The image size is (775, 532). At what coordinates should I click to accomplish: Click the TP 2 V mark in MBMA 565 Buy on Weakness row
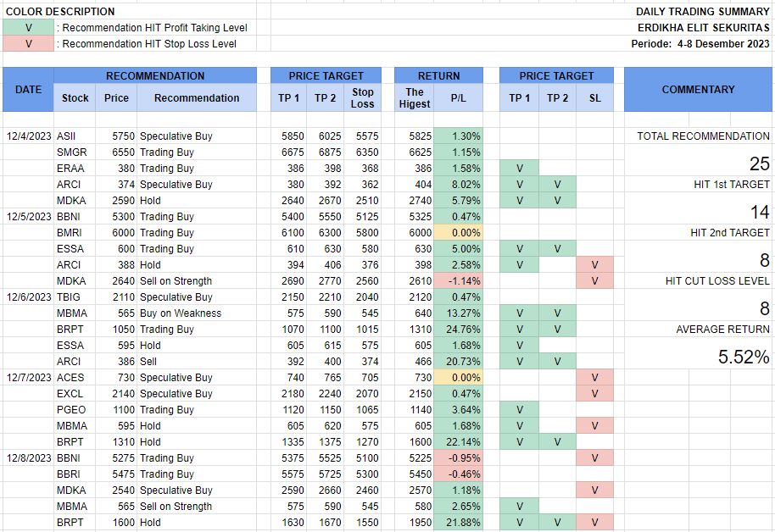coord(557,313)
